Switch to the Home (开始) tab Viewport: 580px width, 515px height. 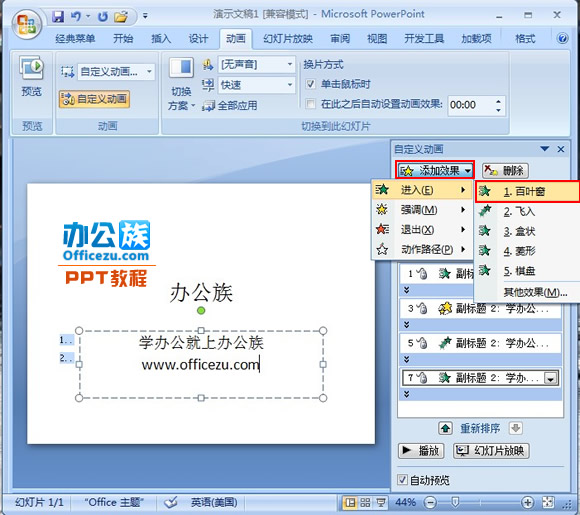[123, 38]
